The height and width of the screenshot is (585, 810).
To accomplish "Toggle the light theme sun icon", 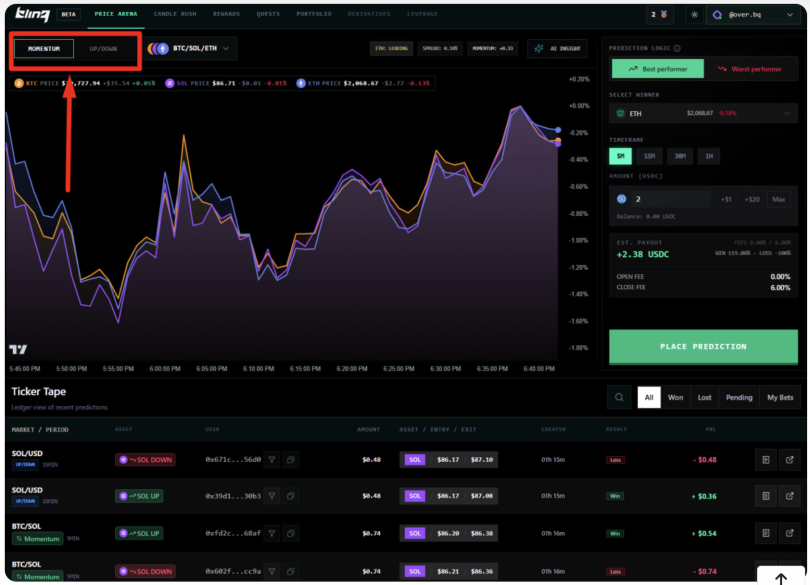I will (x=693, y=15).
